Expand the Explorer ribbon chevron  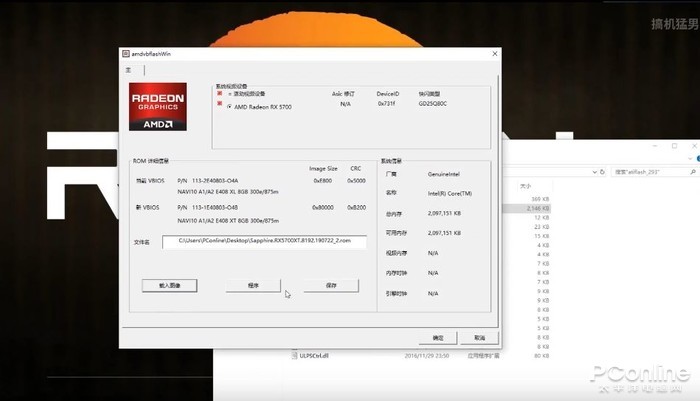[690, 159]
